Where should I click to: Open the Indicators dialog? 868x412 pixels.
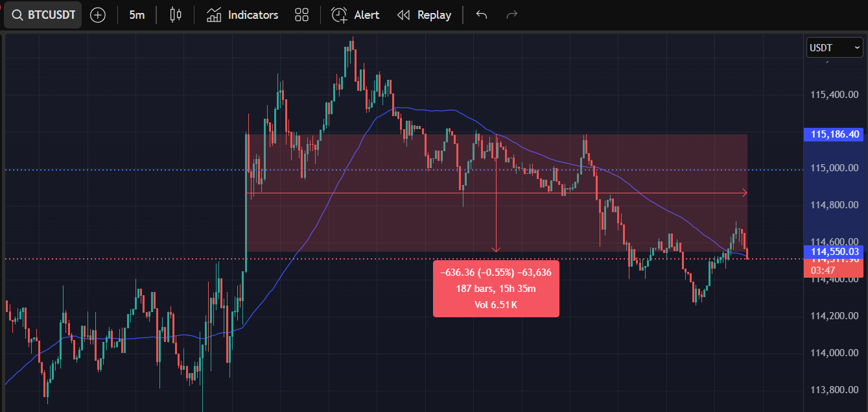pyautogui.click(x=242, y=15)
